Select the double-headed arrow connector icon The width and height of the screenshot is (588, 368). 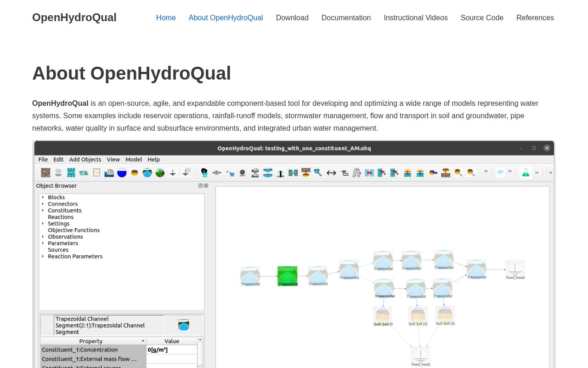click(x=331, y=172)
